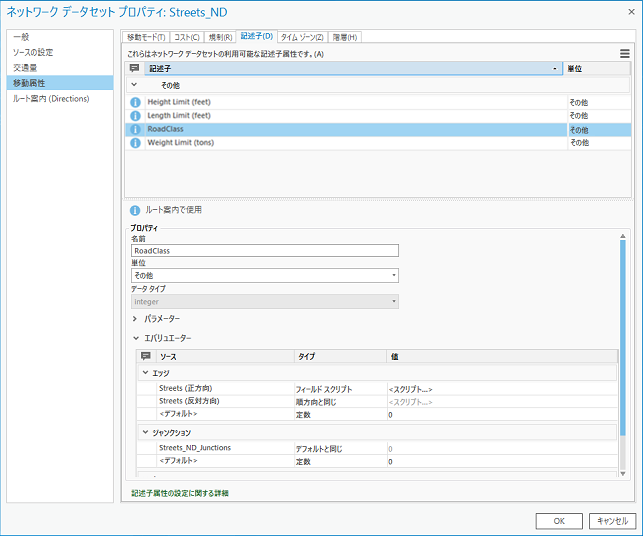Click the comment icon in the 記述子 table header
Viewport: 643px width, 536px height.
point(135,69)
